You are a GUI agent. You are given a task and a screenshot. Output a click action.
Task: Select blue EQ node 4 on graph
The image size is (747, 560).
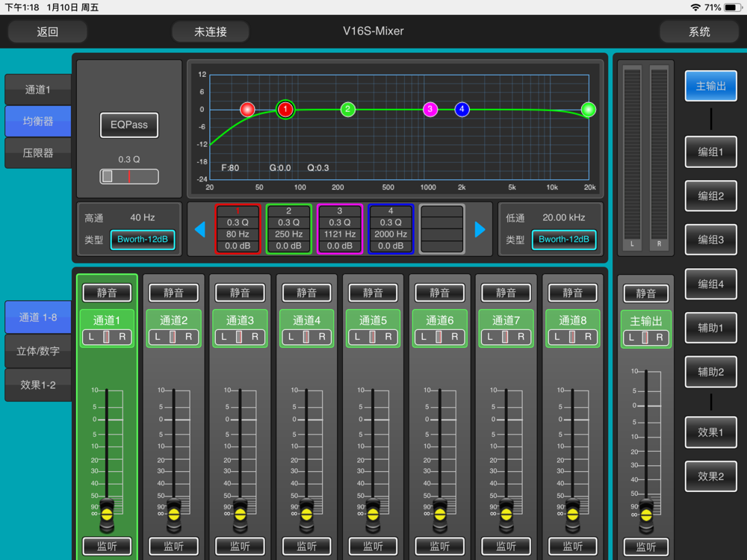(x=462, y=110)
